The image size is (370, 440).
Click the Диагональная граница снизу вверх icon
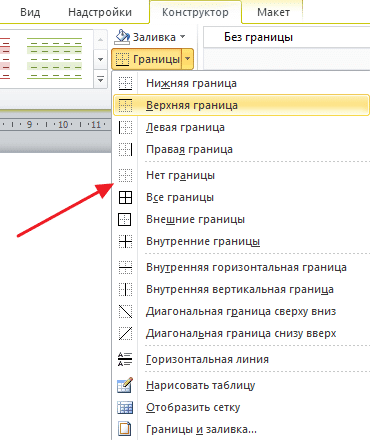125,333
